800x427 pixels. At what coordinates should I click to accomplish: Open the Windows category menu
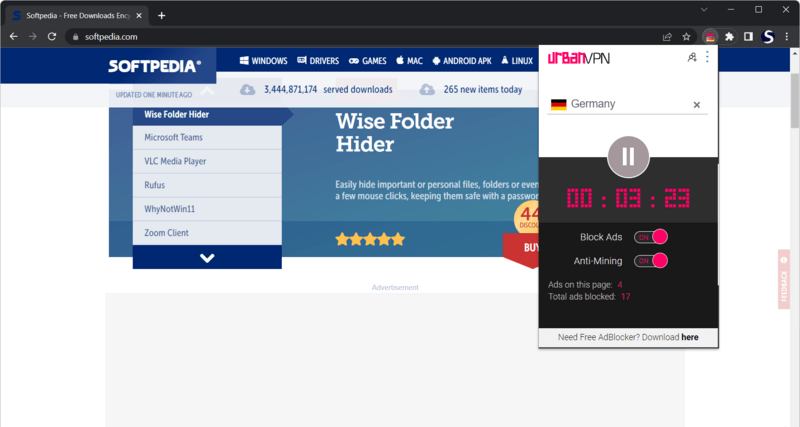point(263,61)
